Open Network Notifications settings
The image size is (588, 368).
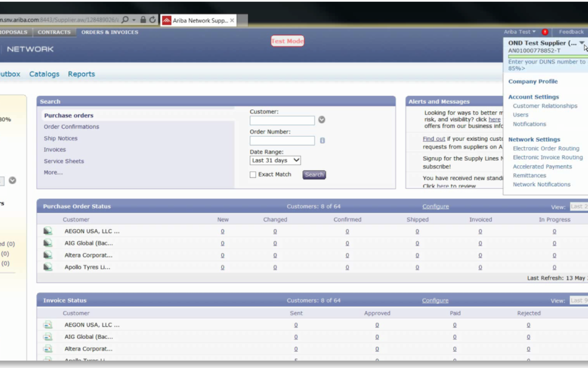point(542,184)
